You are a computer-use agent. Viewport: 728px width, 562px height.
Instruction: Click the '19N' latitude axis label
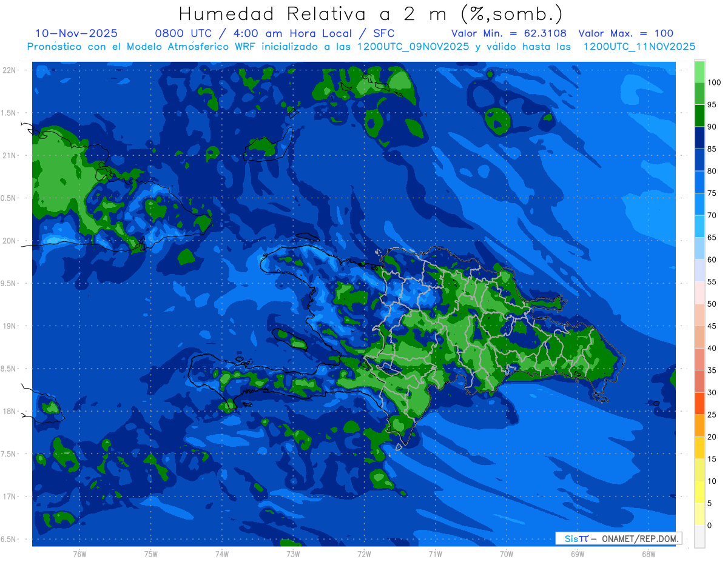coord(10,326)
